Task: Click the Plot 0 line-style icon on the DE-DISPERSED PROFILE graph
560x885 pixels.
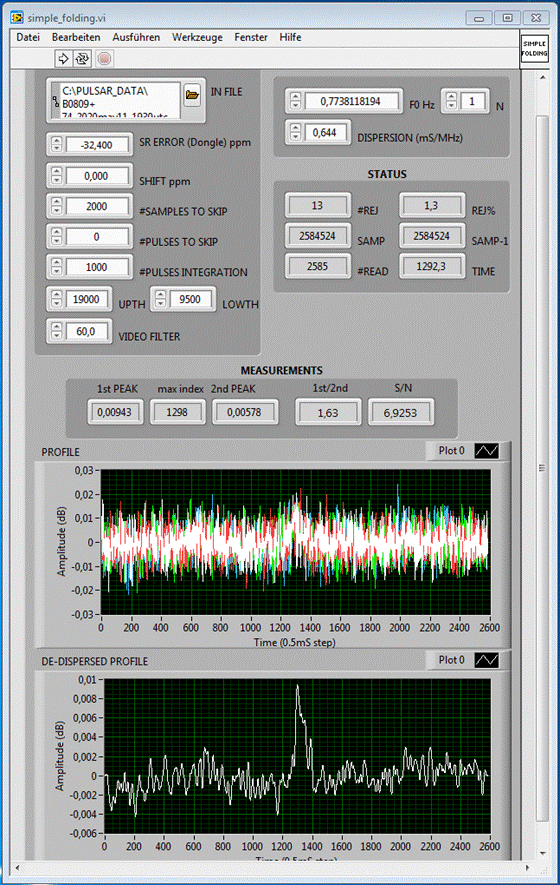Action: pos(486,660)
